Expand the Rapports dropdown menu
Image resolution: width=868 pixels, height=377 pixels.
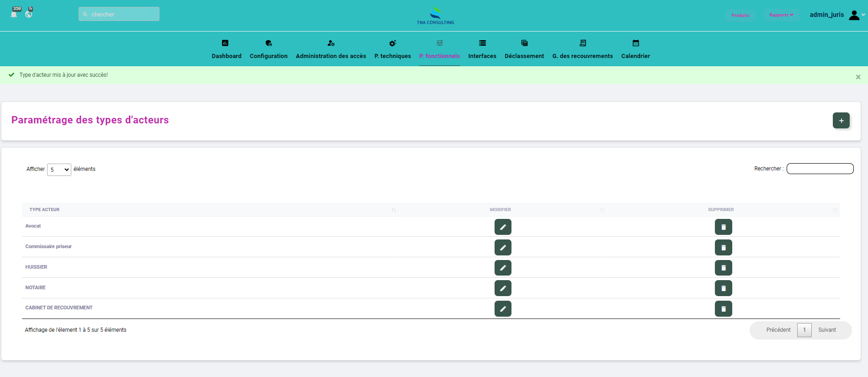click(781, 15)
